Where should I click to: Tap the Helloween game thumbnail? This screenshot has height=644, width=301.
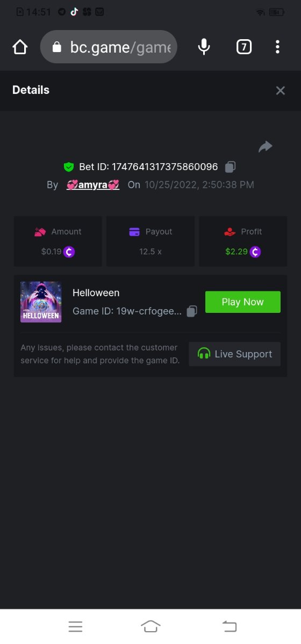[41, 302]
